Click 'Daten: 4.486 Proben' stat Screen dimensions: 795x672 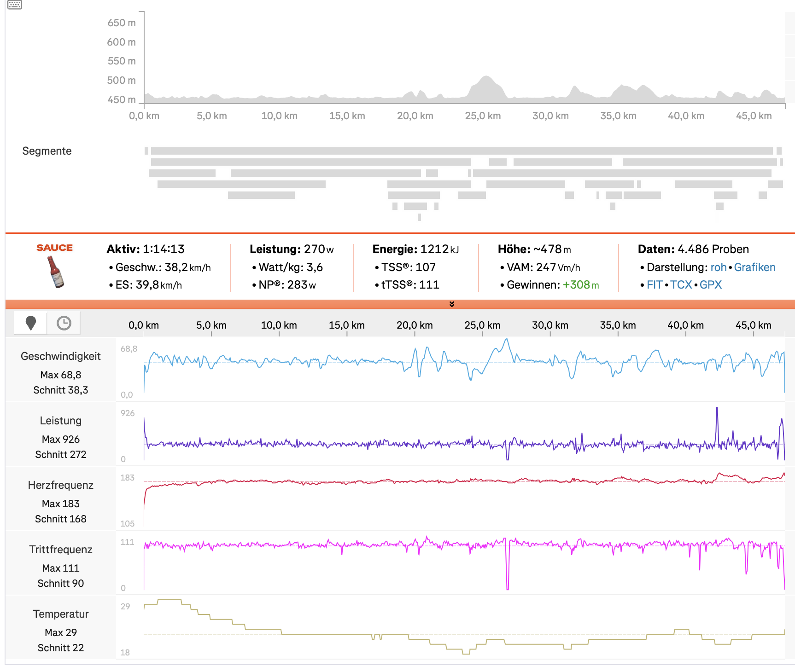(x=693, y=249)
